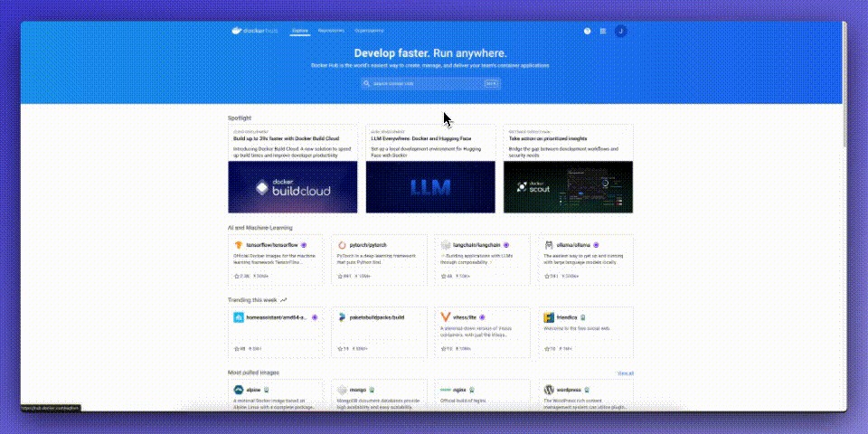Image resolution: width=868 pixels, height=434 pixels.
Task: Open the langchain/langchain repository link
Action: pos(476,245)
